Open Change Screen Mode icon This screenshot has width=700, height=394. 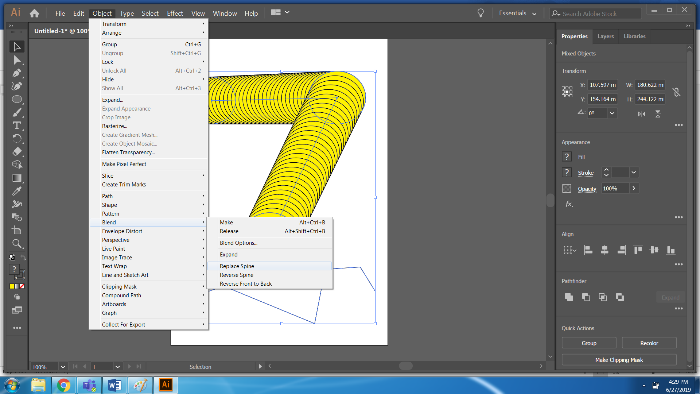click(17, 310)
